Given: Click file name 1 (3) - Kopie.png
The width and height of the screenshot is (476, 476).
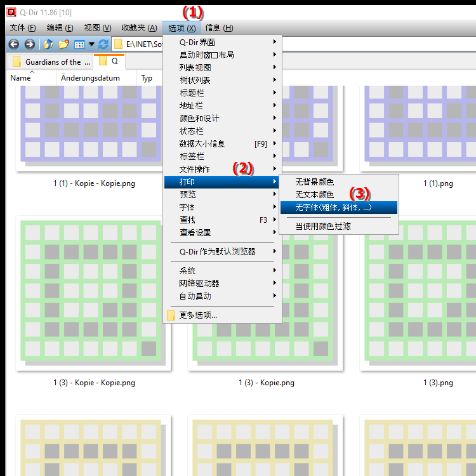Looking at the screenshot, I should point(267,383).
